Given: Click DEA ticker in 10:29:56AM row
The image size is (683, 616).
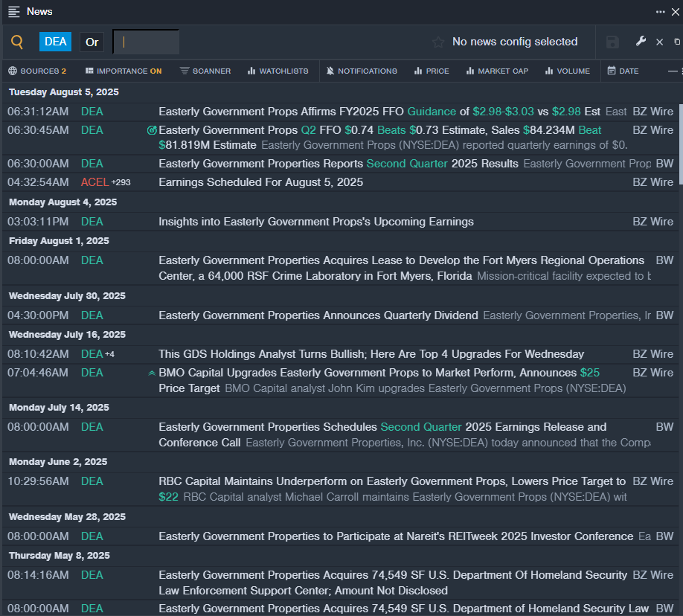Looking at the screenshot, I should (92, 481).
